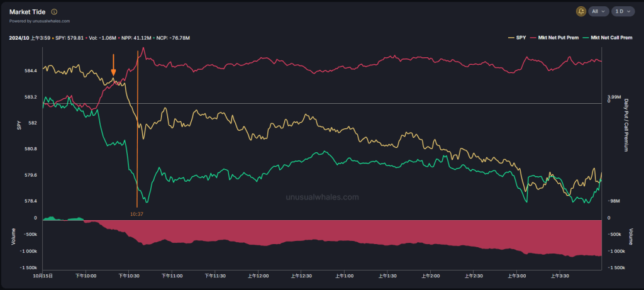This screenshot has height=290, width=644.
Task: Toggle Mkt Net Call Prem legend entry
Action: click(608, 38)
